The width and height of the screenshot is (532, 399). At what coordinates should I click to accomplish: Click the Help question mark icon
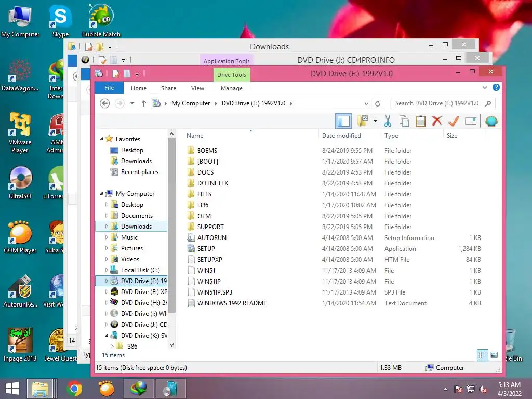[496, 87]
